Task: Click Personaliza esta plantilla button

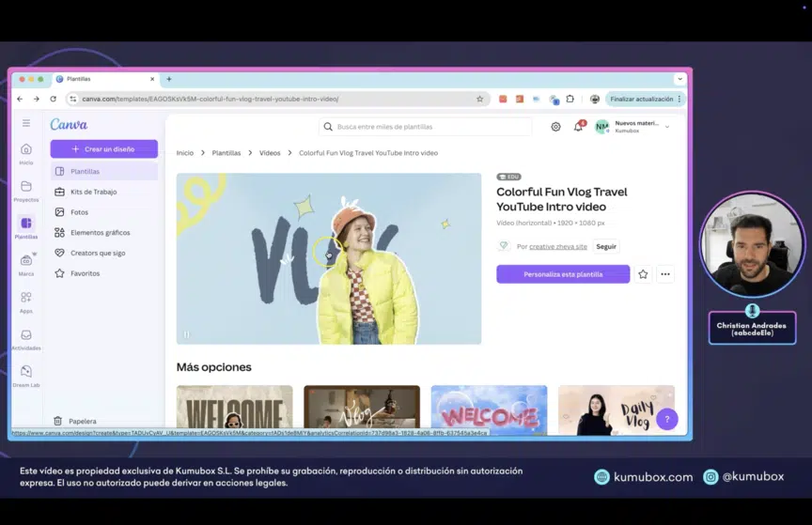Action: [x=563, y=274]
